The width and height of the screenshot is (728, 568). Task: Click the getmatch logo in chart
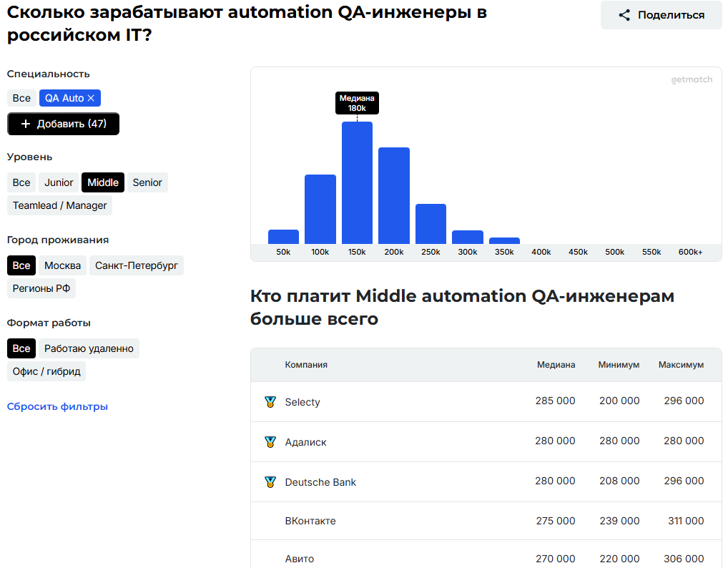[691, 80]
